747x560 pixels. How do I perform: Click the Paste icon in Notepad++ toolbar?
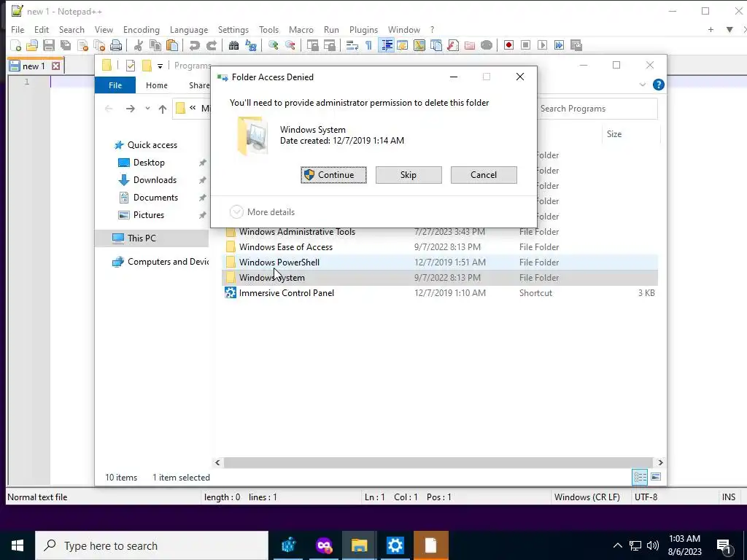pos(172,45)
